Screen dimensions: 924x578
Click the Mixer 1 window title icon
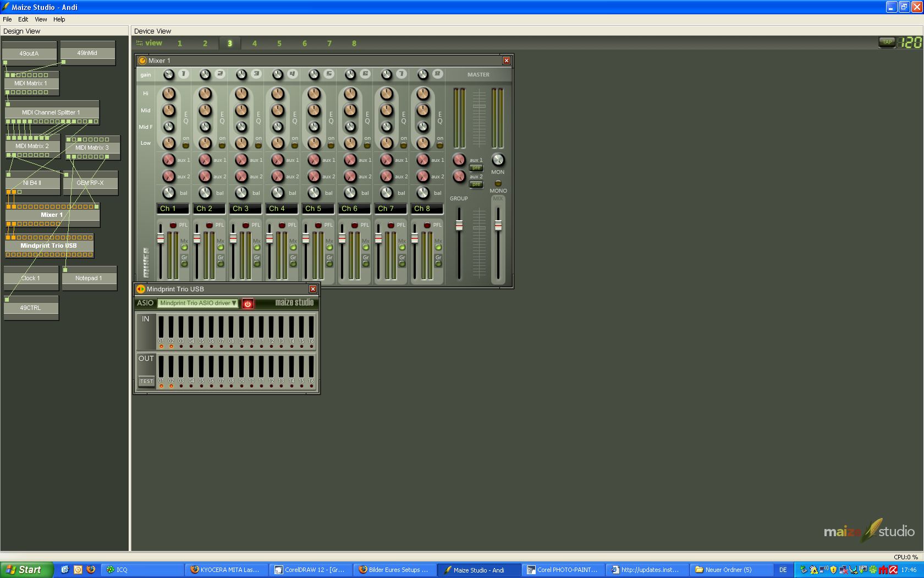(142, 61)
